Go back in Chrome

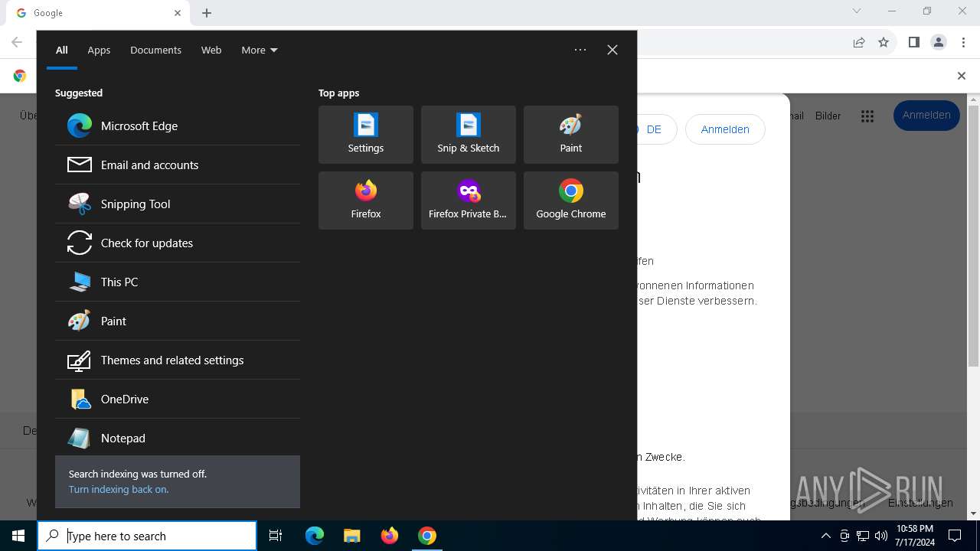point(17,42)
